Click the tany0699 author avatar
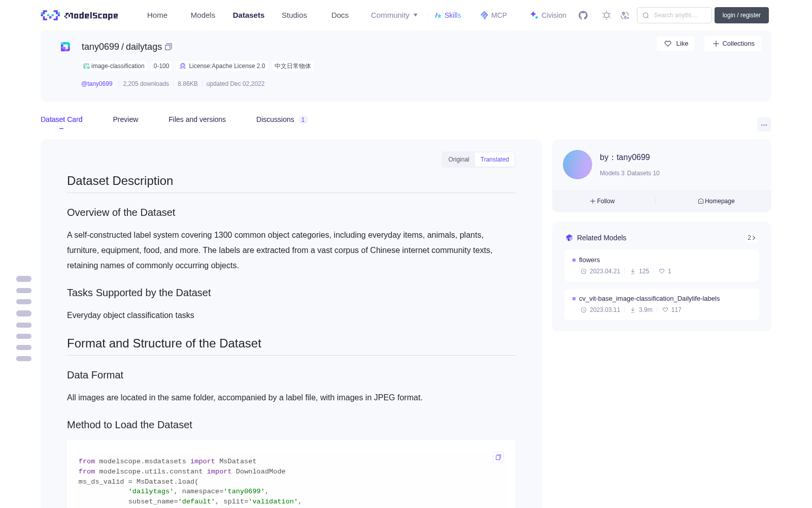The image size is (812, 508). (x=578, y=165)
